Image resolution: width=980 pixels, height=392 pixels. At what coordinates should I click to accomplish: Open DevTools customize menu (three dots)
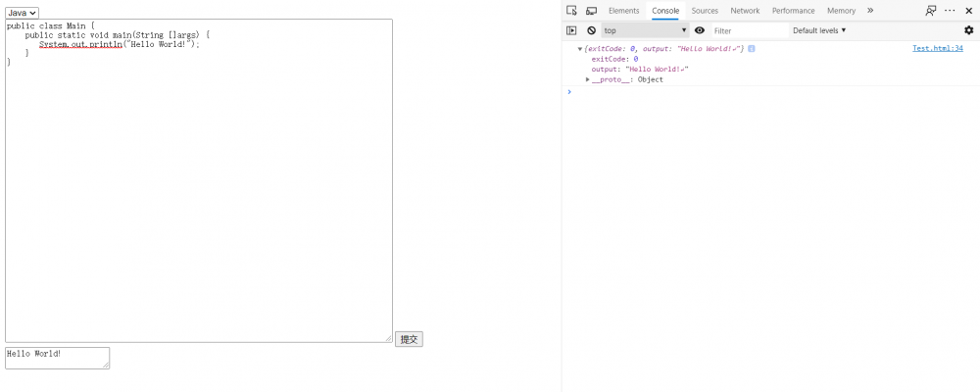click(950, 11)
